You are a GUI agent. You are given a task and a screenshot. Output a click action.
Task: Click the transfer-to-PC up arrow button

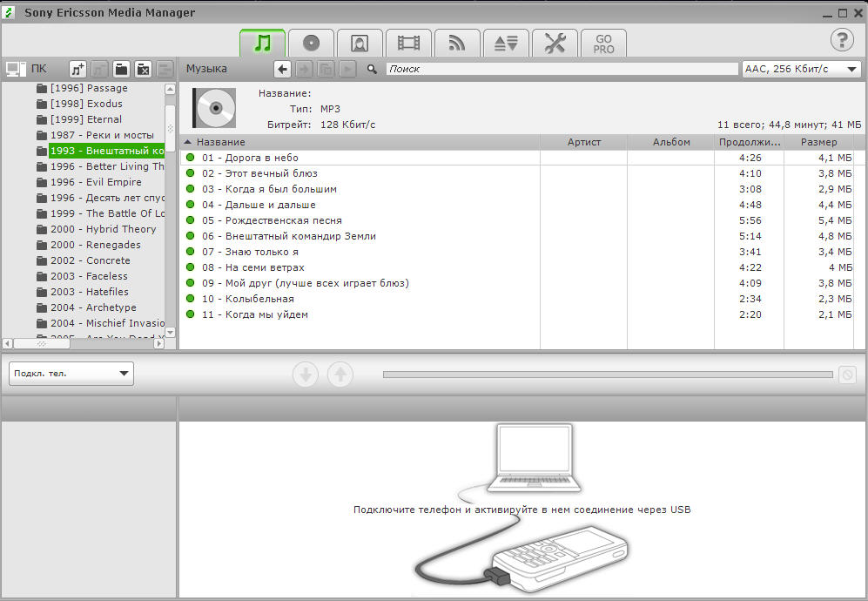340,375
